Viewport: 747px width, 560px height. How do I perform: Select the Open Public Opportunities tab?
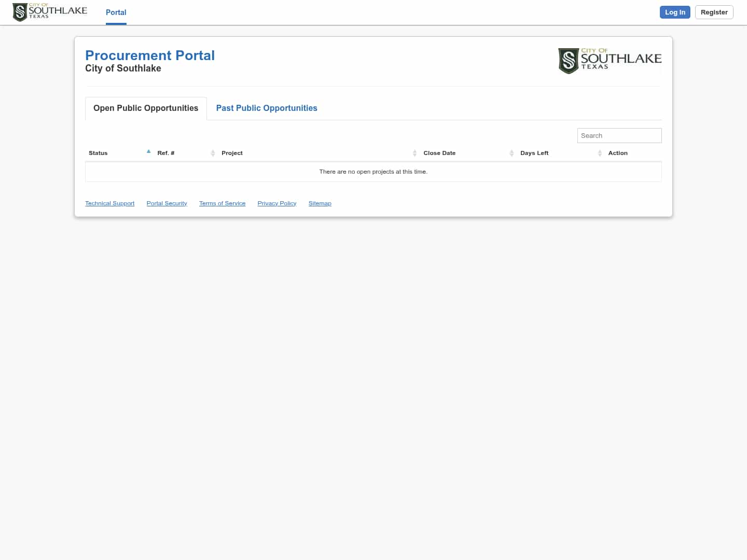[x=145, y=108]
